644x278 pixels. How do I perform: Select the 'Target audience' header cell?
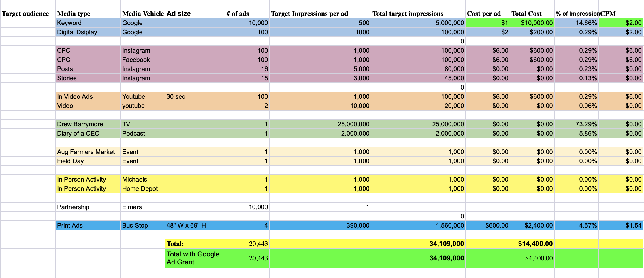coord(28,14)
